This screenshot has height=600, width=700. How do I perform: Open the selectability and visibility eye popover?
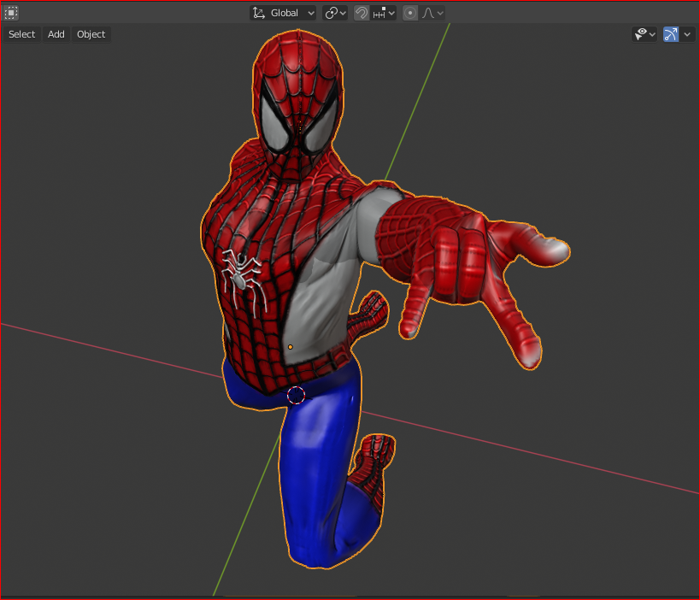tap(644, 34)
